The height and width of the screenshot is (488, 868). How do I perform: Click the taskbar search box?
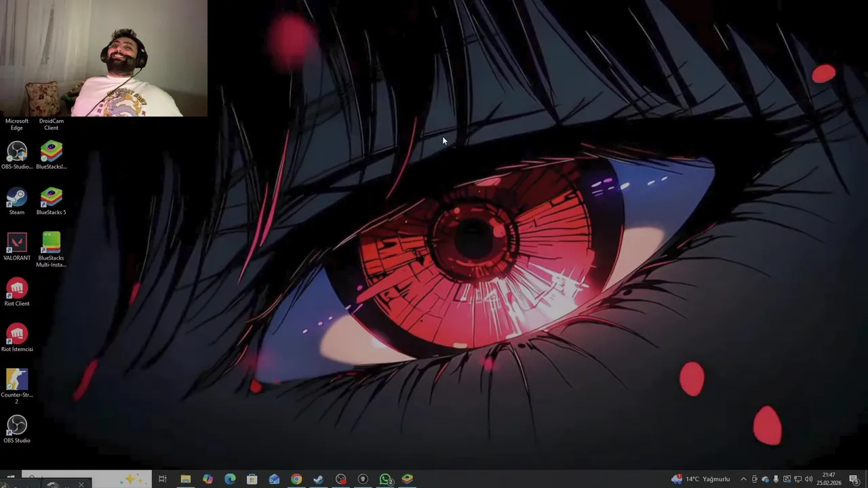[87, 479]
